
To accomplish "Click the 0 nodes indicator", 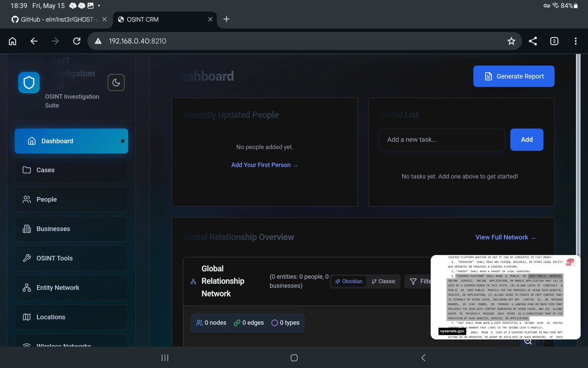I will coord(211,323).
